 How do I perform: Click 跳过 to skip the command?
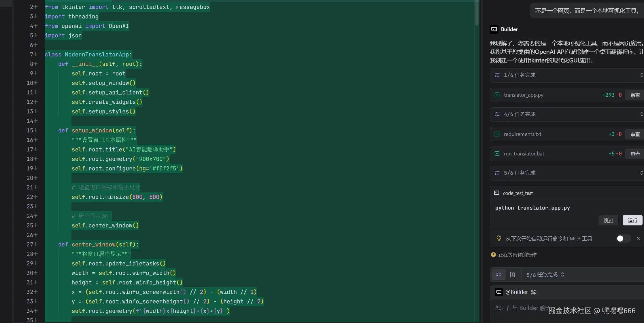click(x=608, y=221)
